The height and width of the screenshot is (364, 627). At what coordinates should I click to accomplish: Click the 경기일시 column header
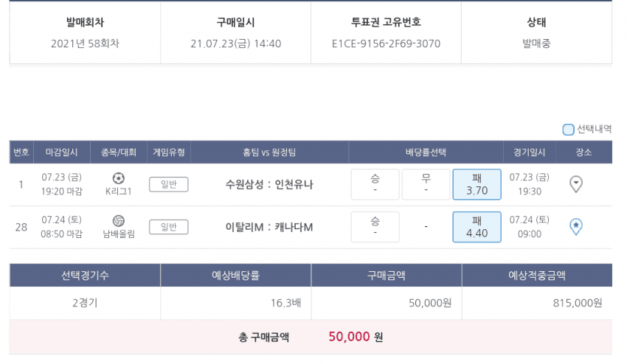(529, 153)
